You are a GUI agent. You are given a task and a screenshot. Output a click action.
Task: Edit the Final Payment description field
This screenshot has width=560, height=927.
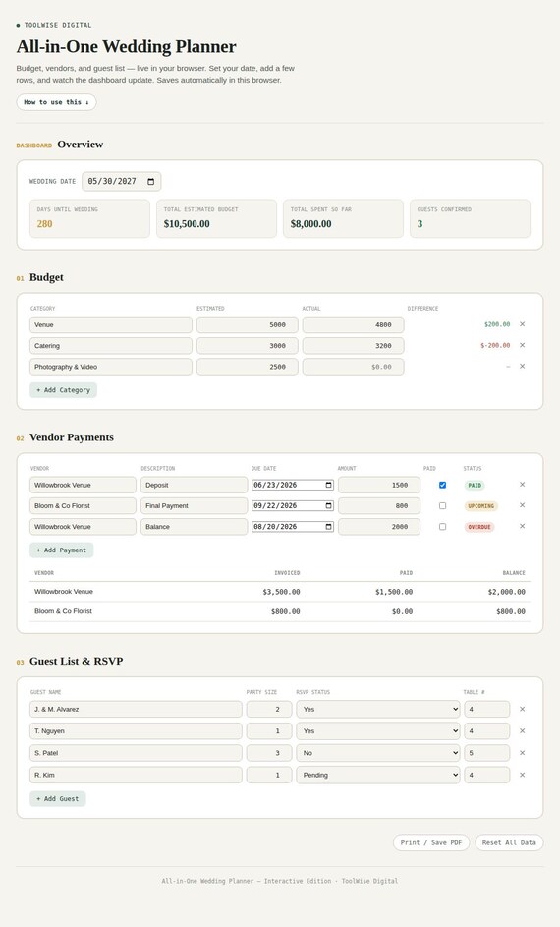coord(194,505)
